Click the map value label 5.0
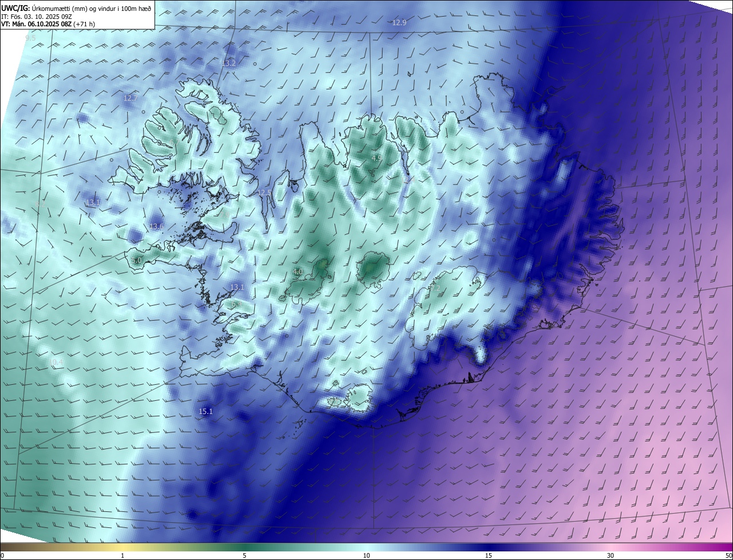The height and width of the screenshot is (560, 733). click(x=136, y=261)
